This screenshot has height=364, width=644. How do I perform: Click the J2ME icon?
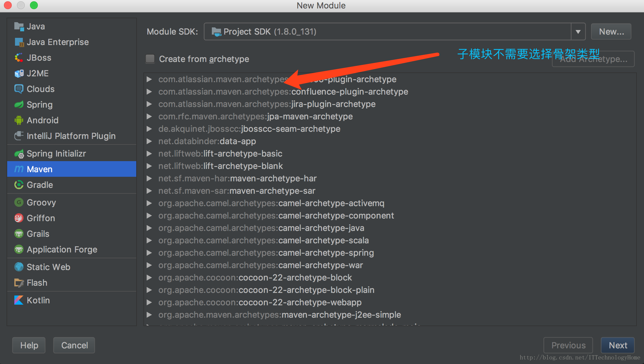(x=19, y=73)
